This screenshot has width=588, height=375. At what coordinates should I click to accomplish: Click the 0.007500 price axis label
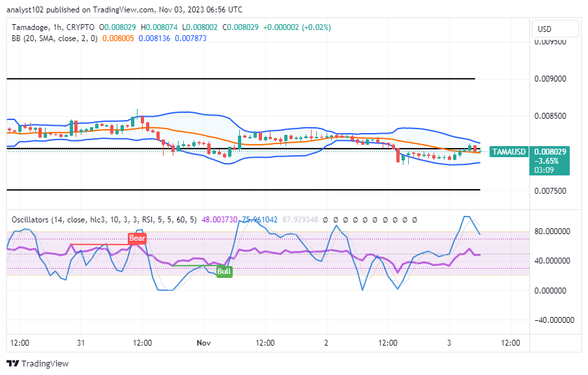coord(550,191)
